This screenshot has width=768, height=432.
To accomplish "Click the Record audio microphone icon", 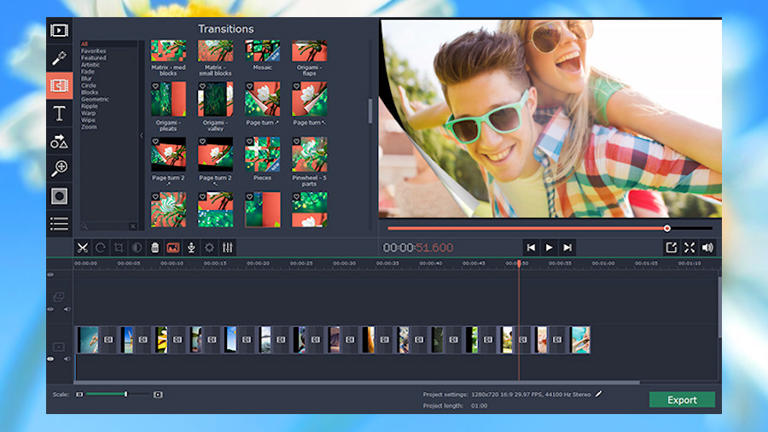I will point(191,248).
